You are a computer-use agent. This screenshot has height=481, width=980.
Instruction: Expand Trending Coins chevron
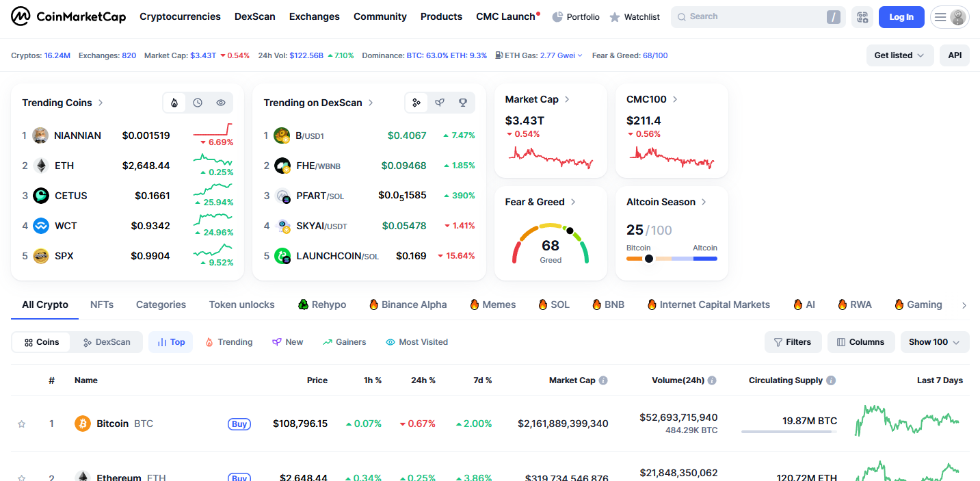click(101, 103)
